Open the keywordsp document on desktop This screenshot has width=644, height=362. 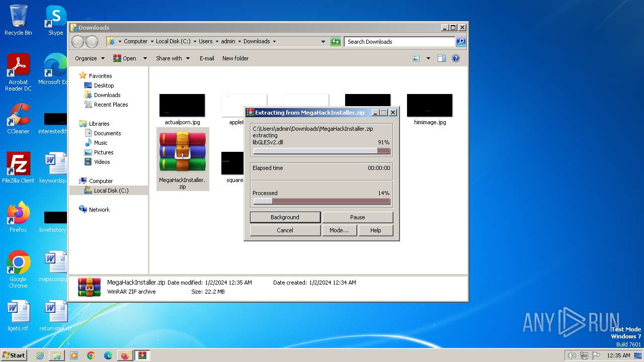click(x=53, y=167)
